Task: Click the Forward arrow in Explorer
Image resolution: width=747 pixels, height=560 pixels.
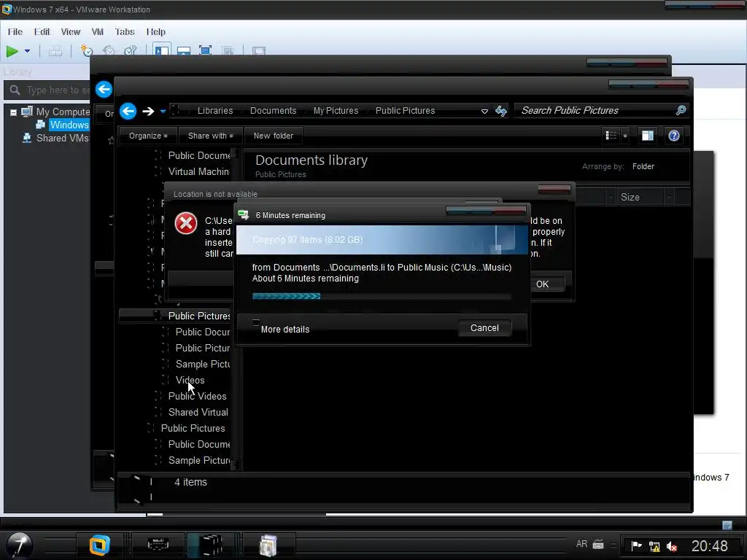Action: click(148, 111)
